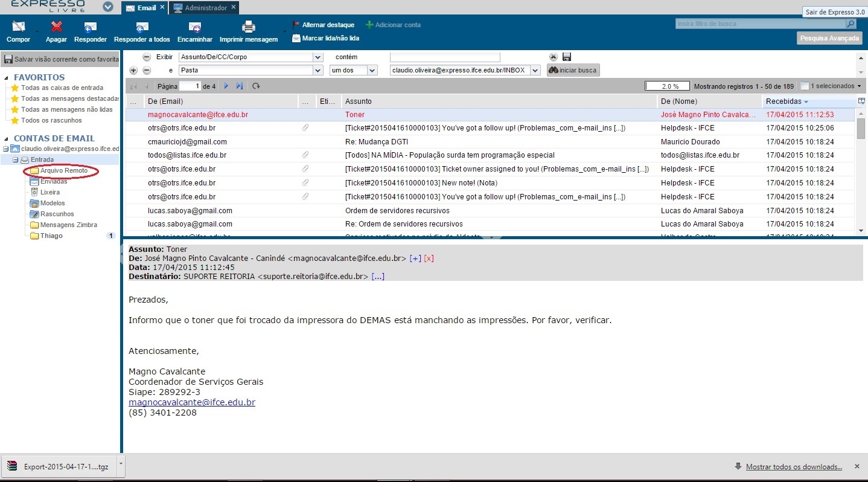Viewport: 868px width, 482px height.
Task: Refresh the message list
Action: pos(256,86)
